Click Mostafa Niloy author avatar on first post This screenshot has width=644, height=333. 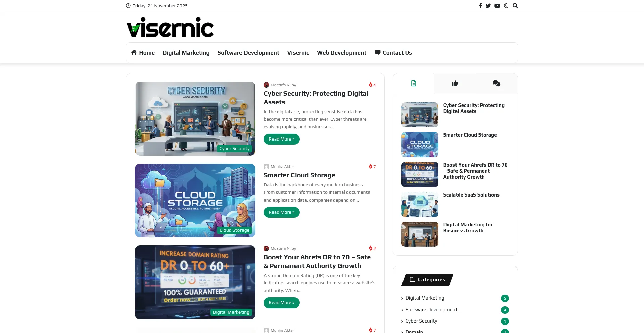point(266,85)
